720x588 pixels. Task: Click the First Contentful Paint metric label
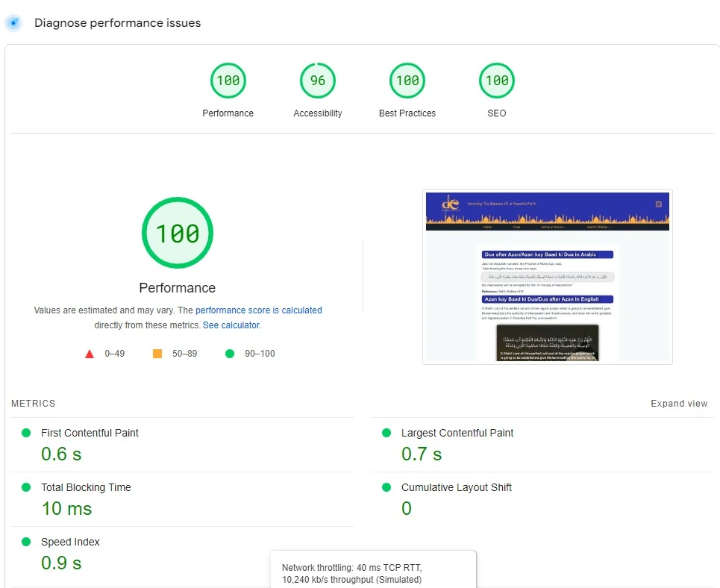90,433
